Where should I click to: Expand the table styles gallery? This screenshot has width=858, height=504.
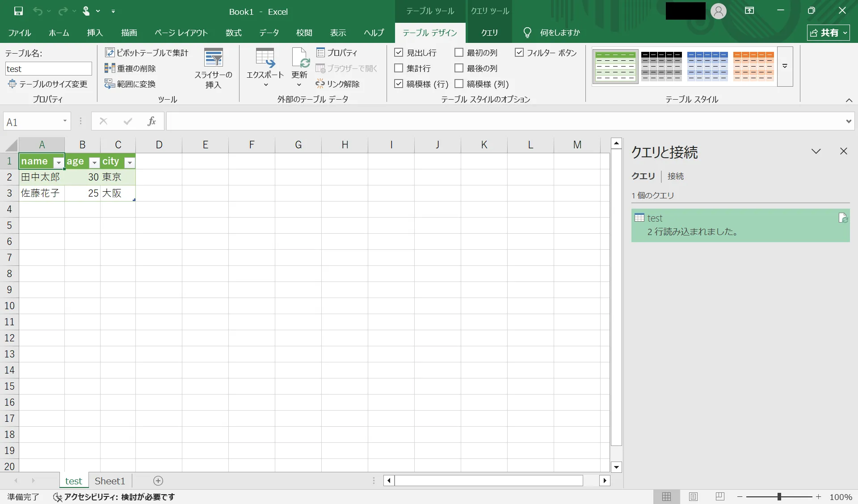click(785, 66)
